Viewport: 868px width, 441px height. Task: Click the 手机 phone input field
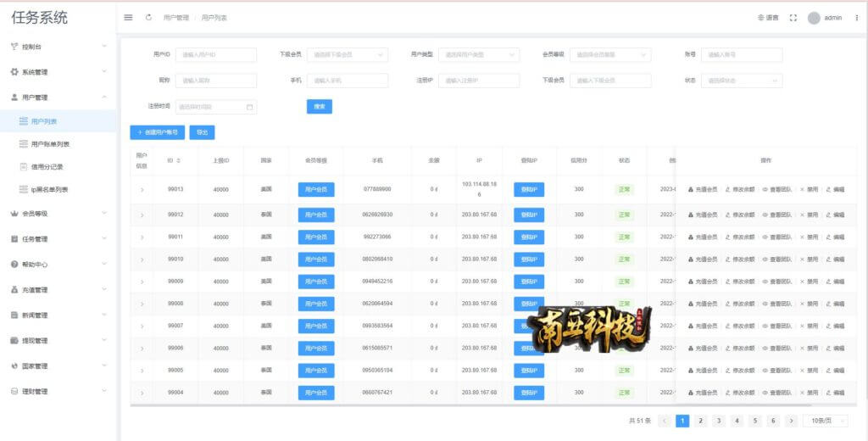tap(347, 81)
